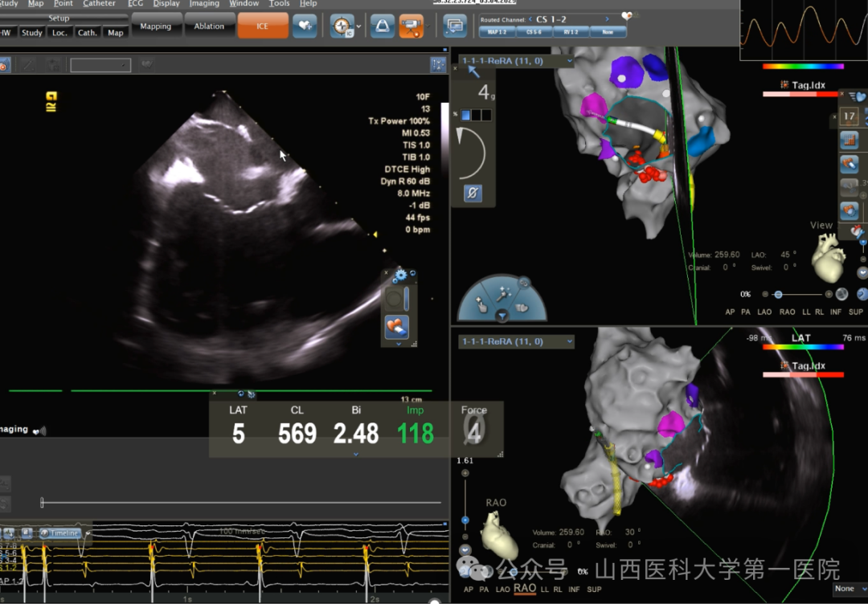
Task: Expand the LAT/CL readout panel chevron
Action: click(356, 454)
